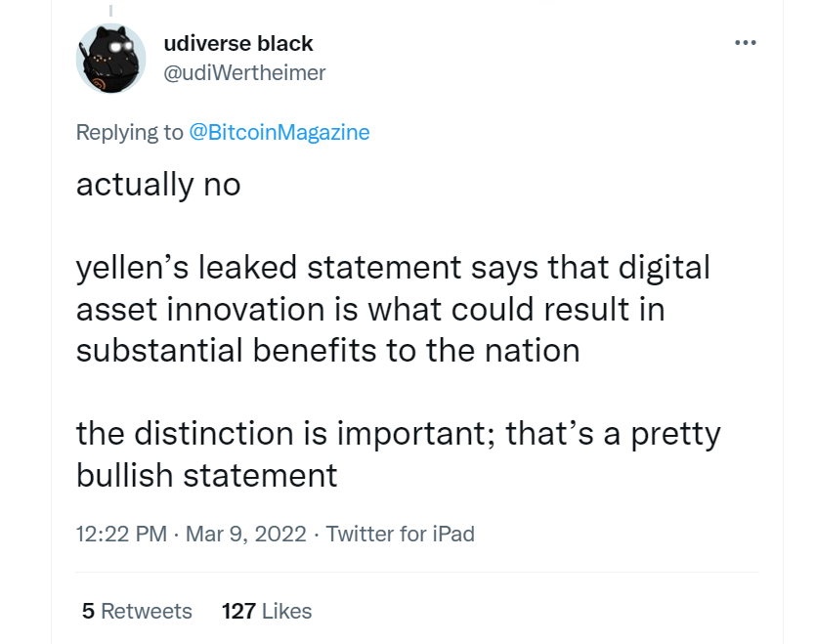Click the "bullish statement" text line
The height and width of the screenshot is (644, 816).
(206, 475)
